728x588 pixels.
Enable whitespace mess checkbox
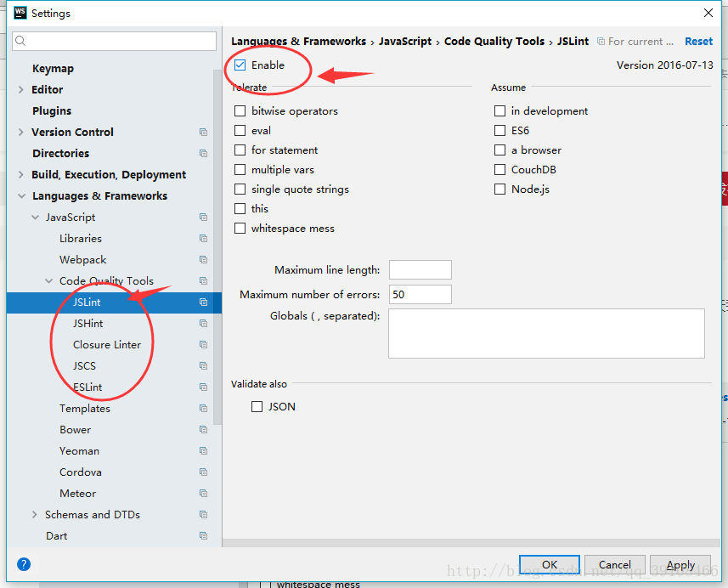tap(240, 228)
